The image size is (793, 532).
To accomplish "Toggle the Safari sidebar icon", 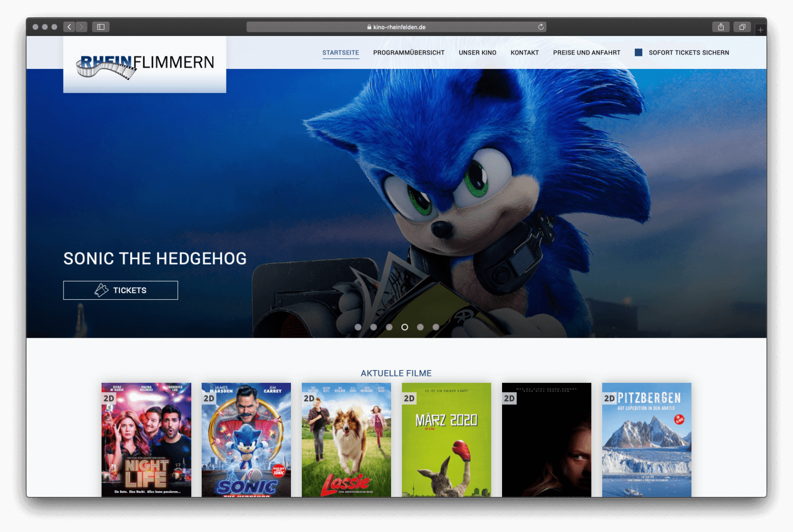I will coord(101,27).
